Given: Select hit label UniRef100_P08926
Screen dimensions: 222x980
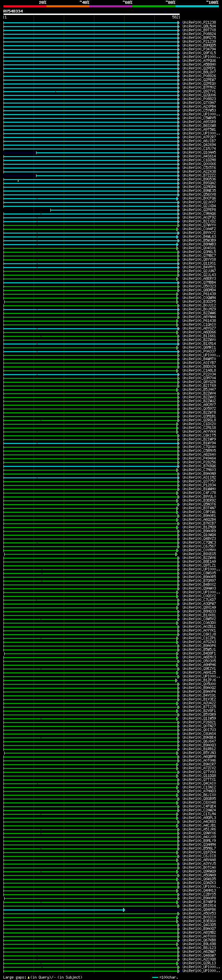Looking at the screenshot, I should (x=199, y=76).
